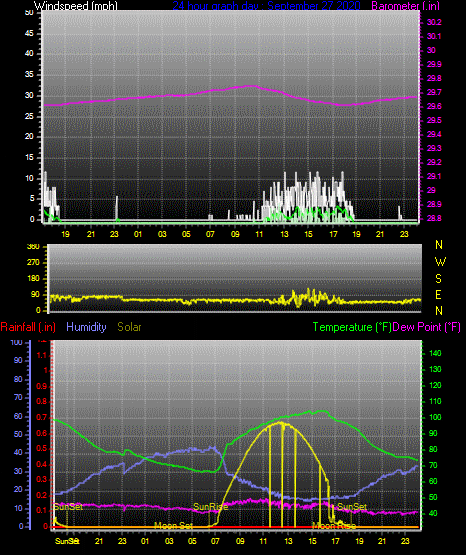466x555 pixels.
Task: Click the 'Moon Rise' marker label
Action: 334,526
